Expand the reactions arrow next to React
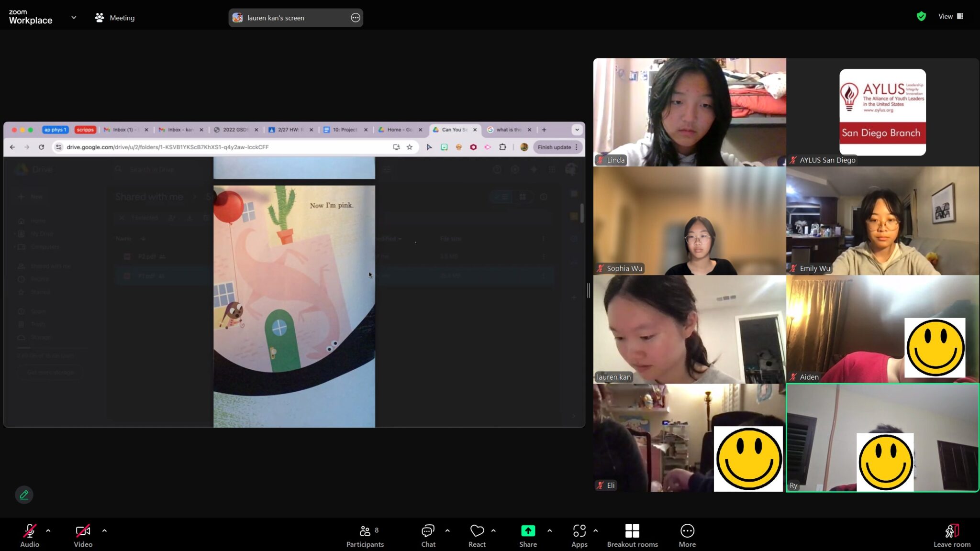The width and height of the screenshot is (980, 551). [493, 530]
